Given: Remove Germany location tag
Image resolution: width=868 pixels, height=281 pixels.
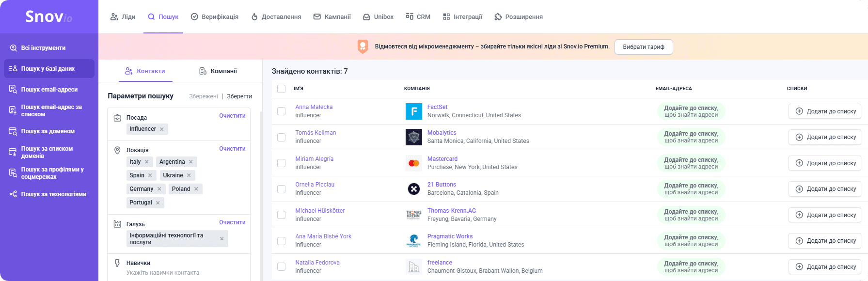Looking at the screenshot, I should tap(159, 189).
